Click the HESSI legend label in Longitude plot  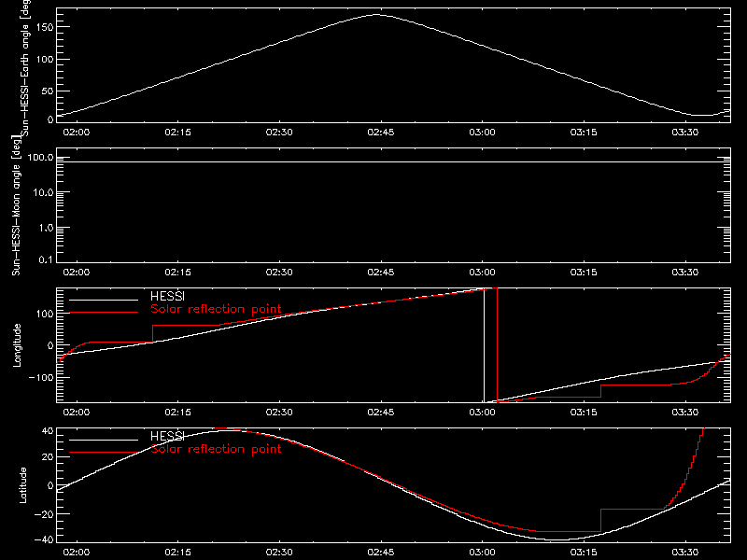pos(167,296)
